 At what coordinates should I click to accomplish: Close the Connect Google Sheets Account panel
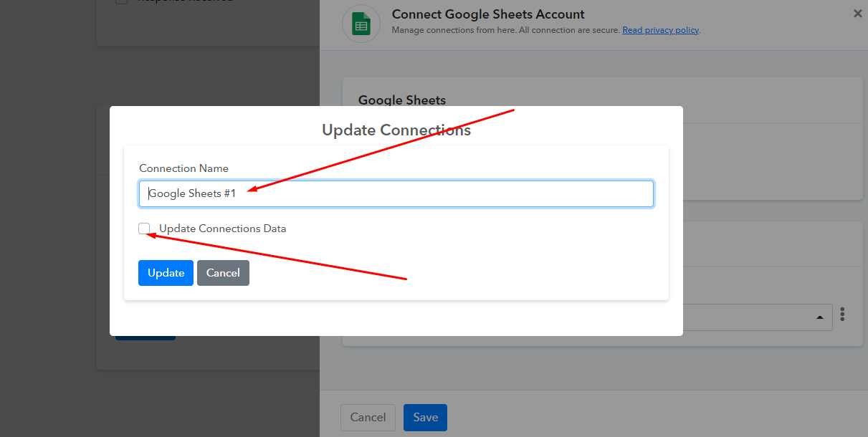point(857,14)
